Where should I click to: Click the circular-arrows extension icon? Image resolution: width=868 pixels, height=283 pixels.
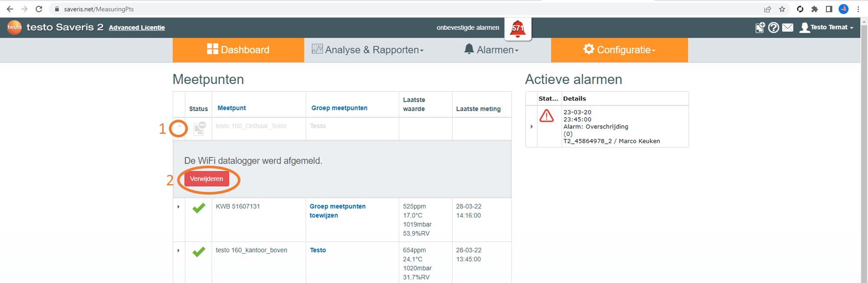800,9
